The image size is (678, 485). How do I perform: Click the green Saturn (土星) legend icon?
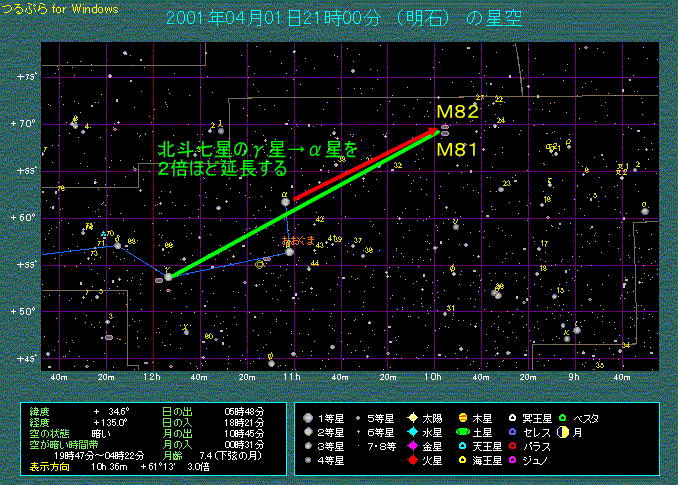tap(465, 432)
